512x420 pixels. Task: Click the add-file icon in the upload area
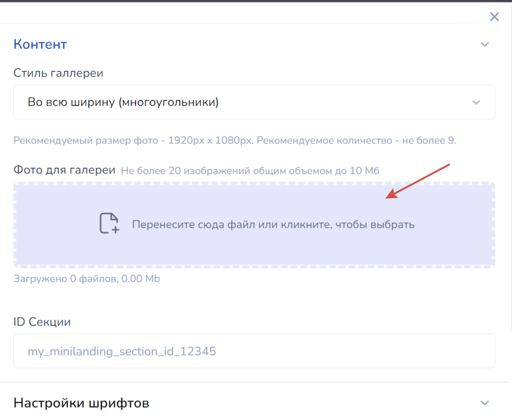coord(109,224)
